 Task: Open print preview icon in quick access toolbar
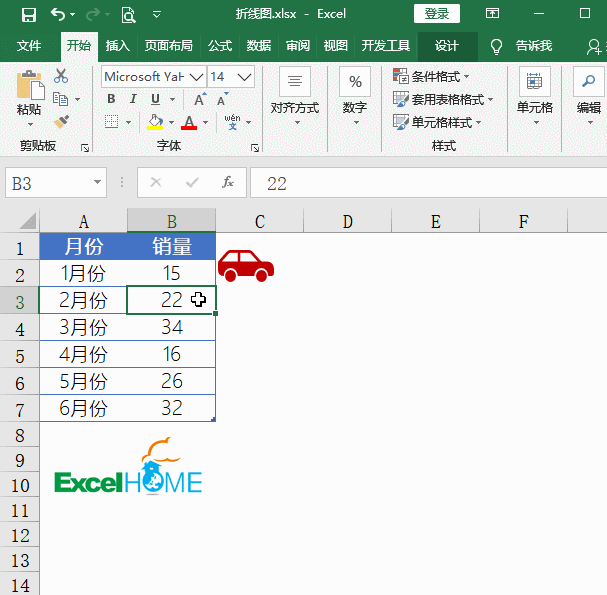pyautogui.click(x=128, y=15)
